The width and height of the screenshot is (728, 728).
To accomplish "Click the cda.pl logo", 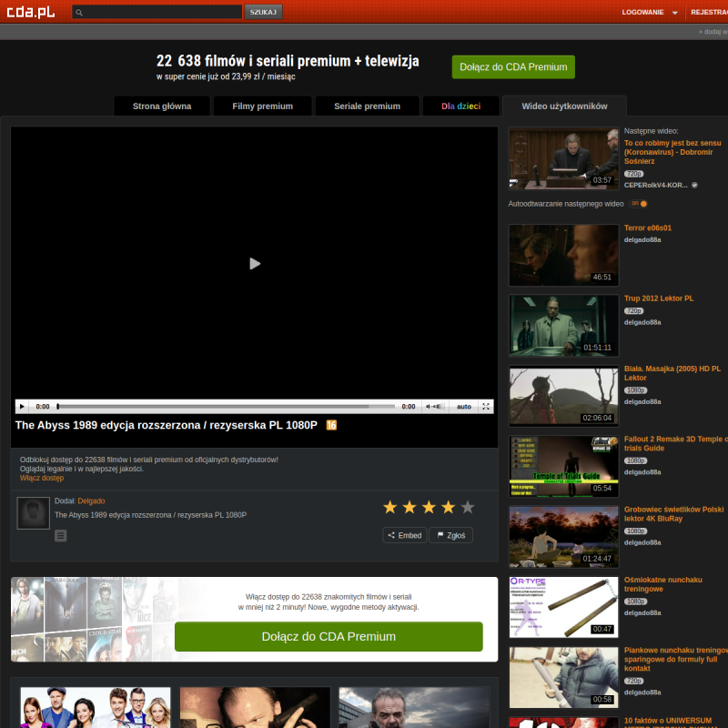I will (x=31, y=12).
